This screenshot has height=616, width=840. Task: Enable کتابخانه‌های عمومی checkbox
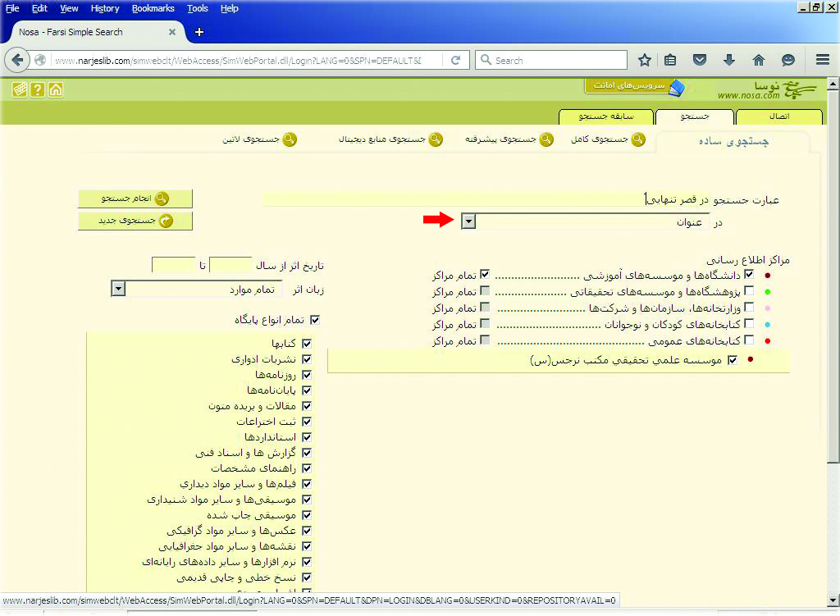tap(749, 340)
